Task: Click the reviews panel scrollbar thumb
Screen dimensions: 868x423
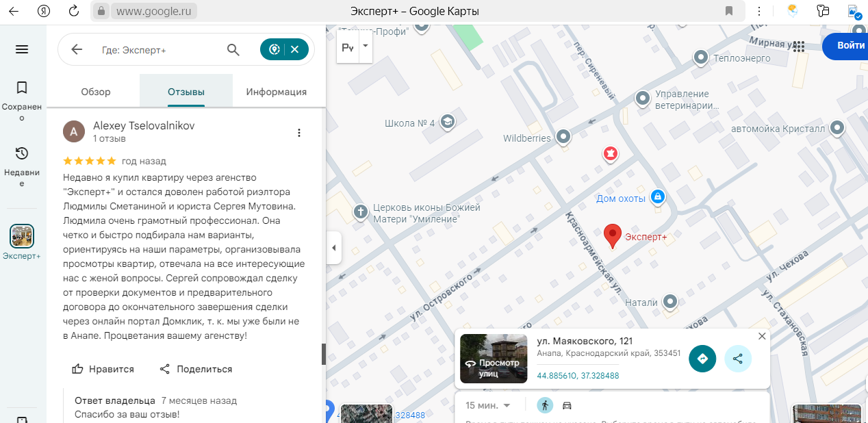Action: coord(324,354)
